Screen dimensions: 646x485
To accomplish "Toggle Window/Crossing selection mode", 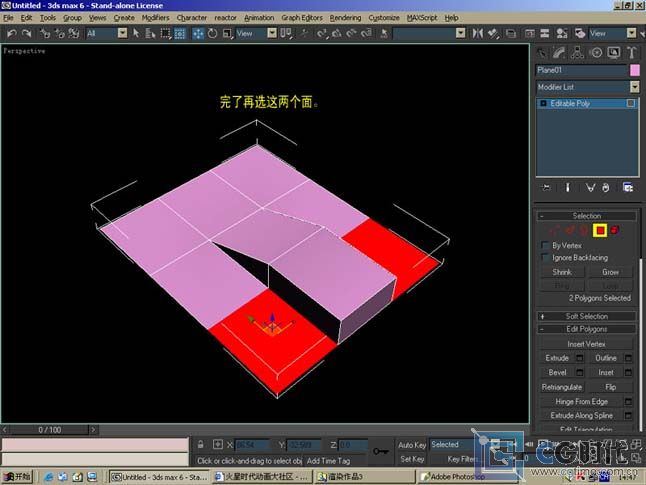I will [x=180, y=33].
